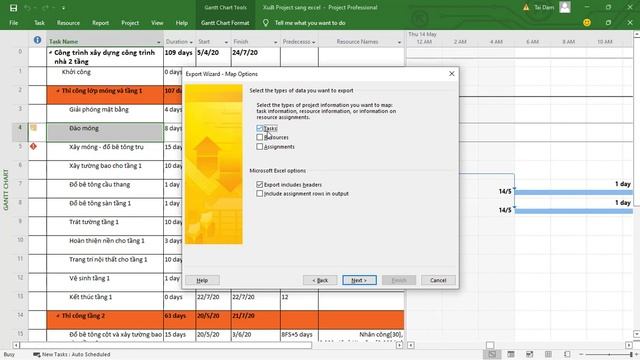Click Back button in Export Wizard

pos(320,280)
